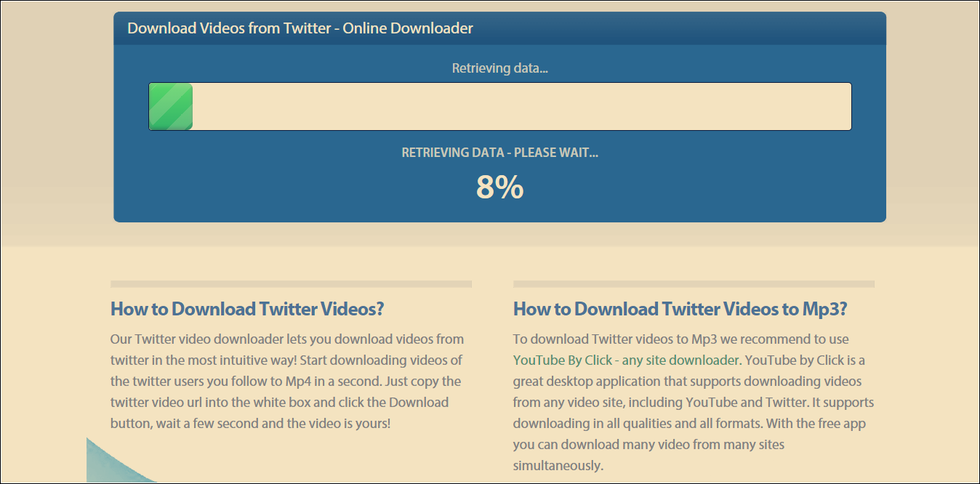Click paragraph starting 'To download Twitter videos to Mp3'
This screenshot has width=980, height=484.
pos(694,402)
